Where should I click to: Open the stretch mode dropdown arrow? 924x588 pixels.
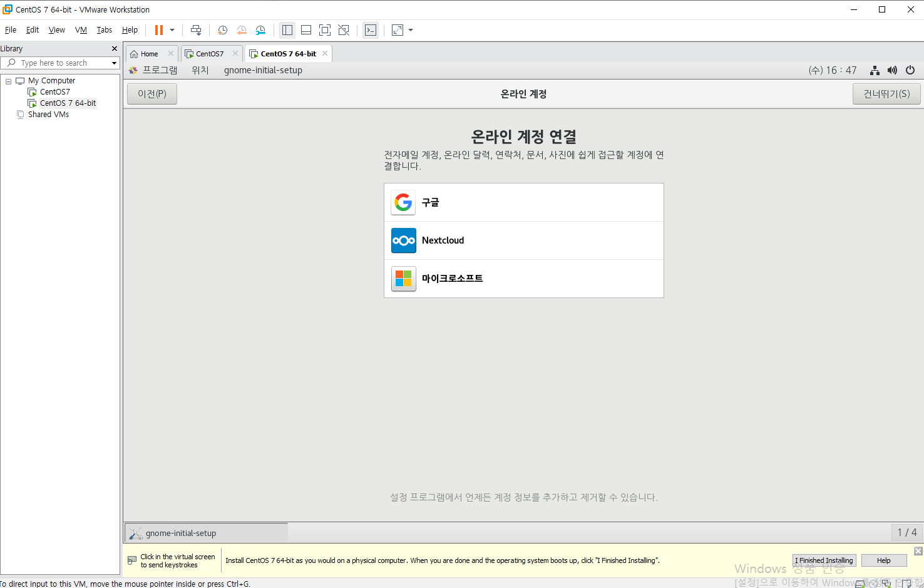[411, 30]
